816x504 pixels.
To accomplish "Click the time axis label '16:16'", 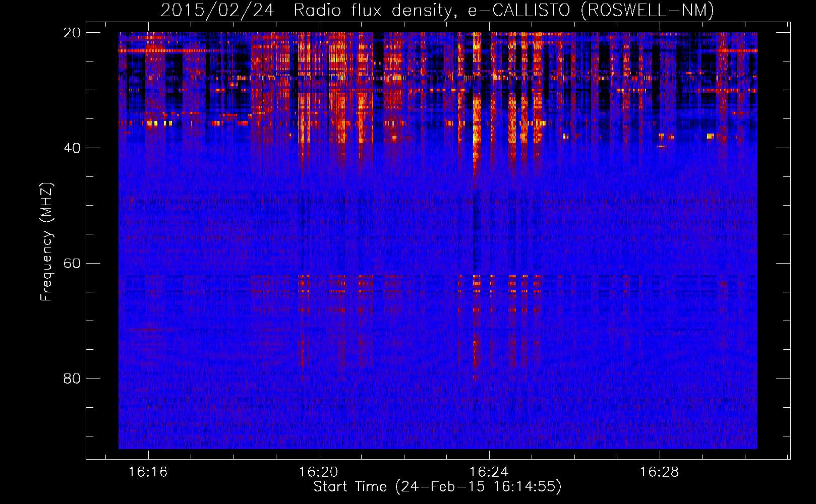I will pos(148,472).
